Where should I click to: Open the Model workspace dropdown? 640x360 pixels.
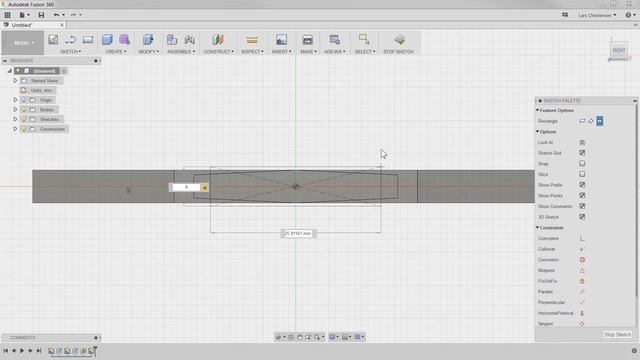[22, 43]
